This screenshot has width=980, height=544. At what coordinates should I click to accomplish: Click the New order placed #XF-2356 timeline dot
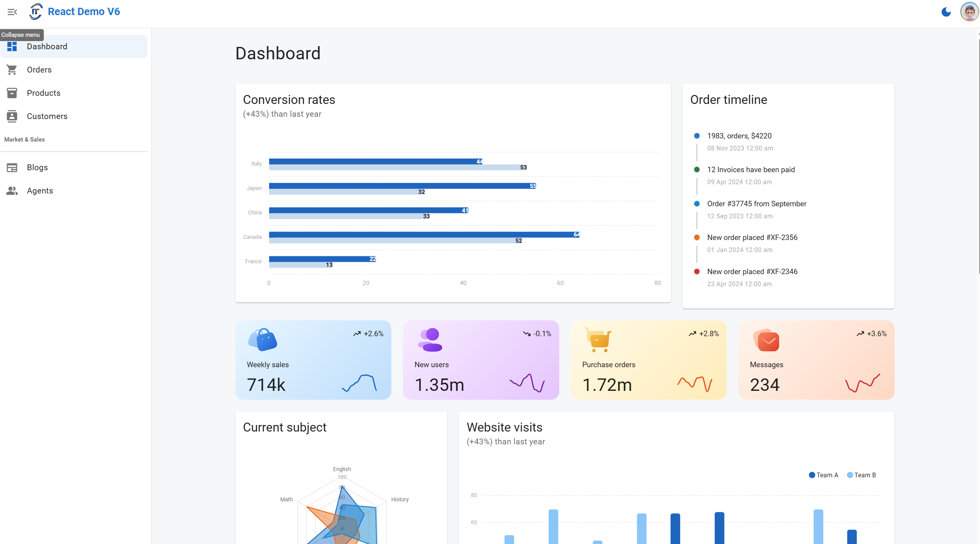697,238
